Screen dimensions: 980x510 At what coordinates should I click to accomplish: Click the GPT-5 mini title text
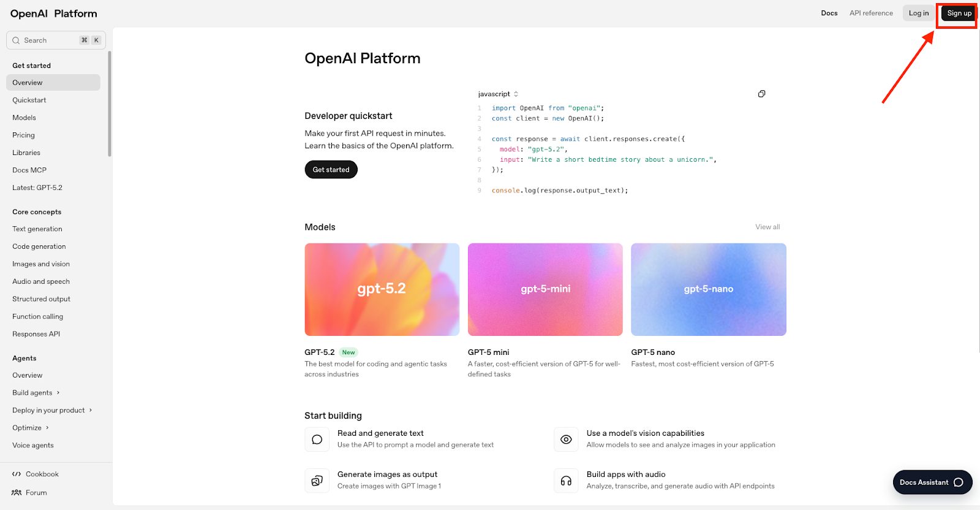pyautogui.click(x=489, y=352)
